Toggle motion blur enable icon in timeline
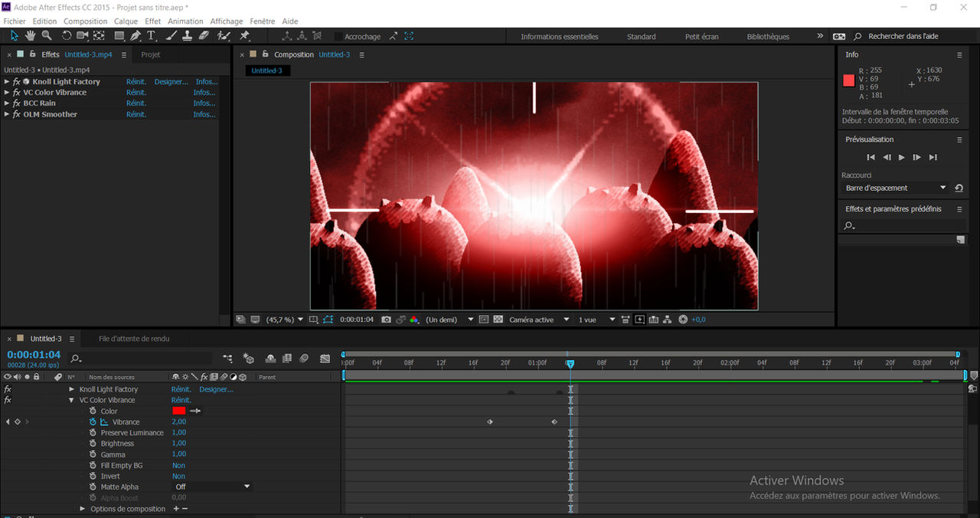 tap(304, 358)
